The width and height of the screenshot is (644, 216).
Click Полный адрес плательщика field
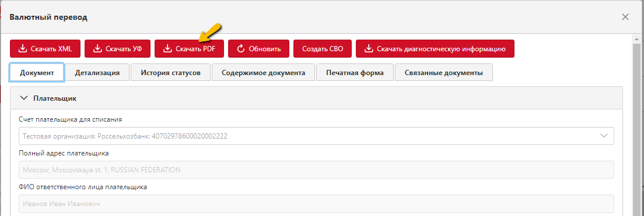pyautogui.click(x=316, y=169)
